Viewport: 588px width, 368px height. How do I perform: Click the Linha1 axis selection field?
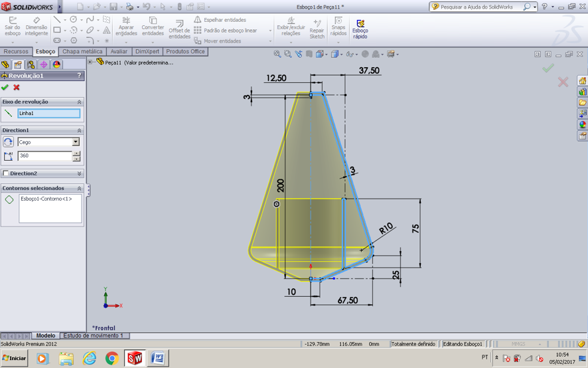[x=48, y=114]
